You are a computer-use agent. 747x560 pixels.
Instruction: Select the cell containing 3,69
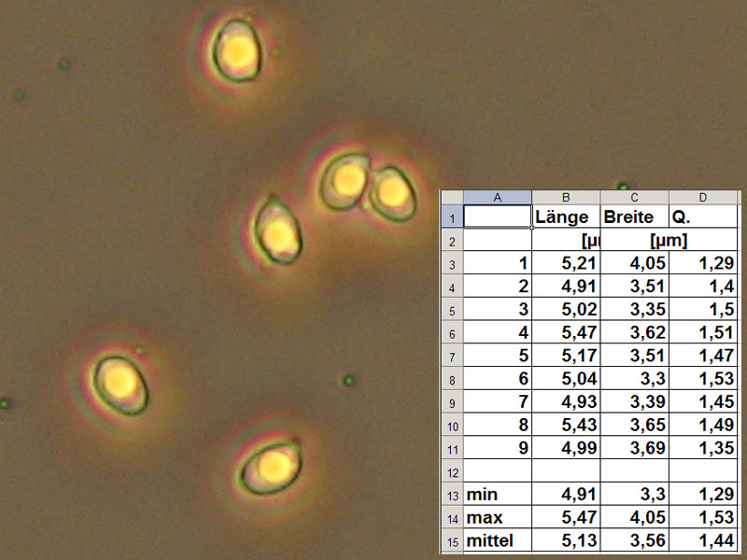(634, 448)
